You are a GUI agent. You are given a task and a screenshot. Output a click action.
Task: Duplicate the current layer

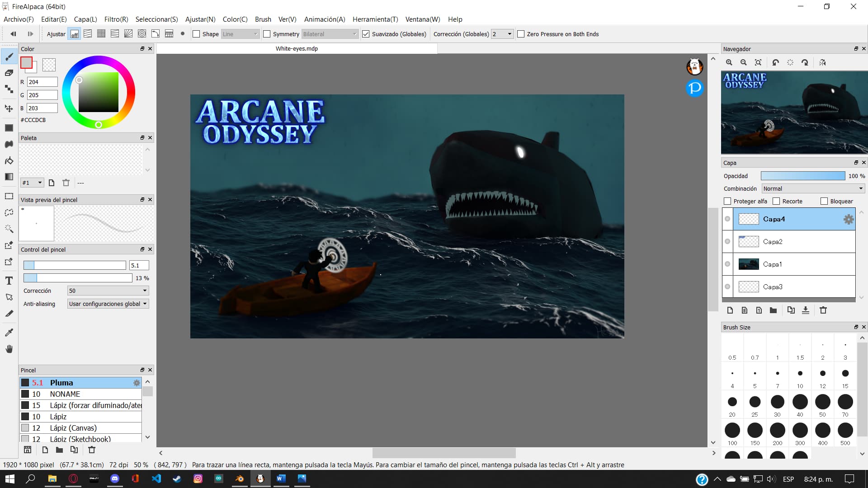pos(791,310)
